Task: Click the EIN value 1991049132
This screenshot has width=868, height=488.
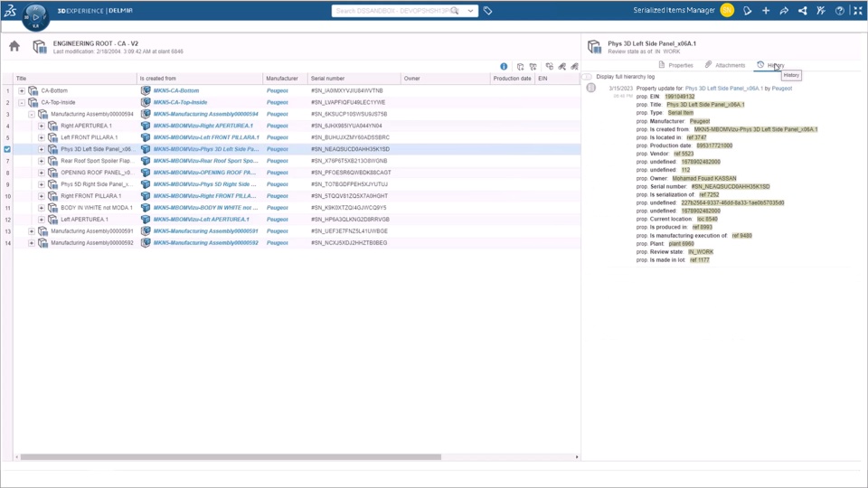Action: click(x=680, y=97)
